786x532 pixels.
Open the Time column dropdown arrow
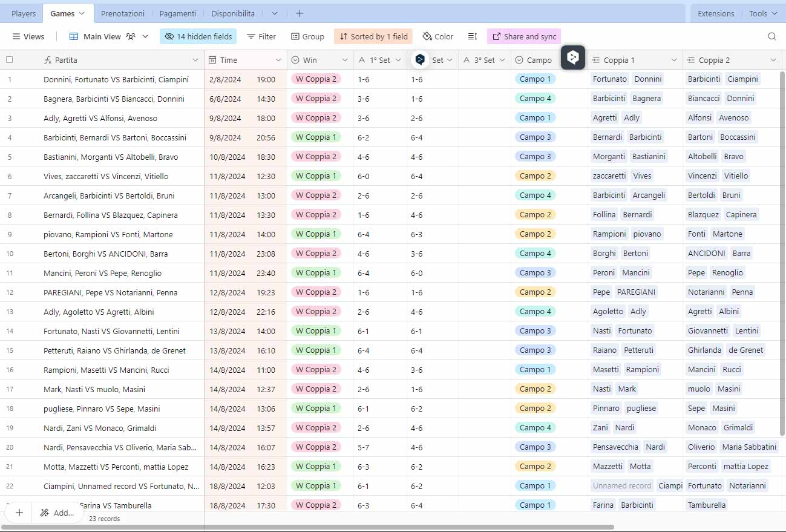tap(278, 60)
